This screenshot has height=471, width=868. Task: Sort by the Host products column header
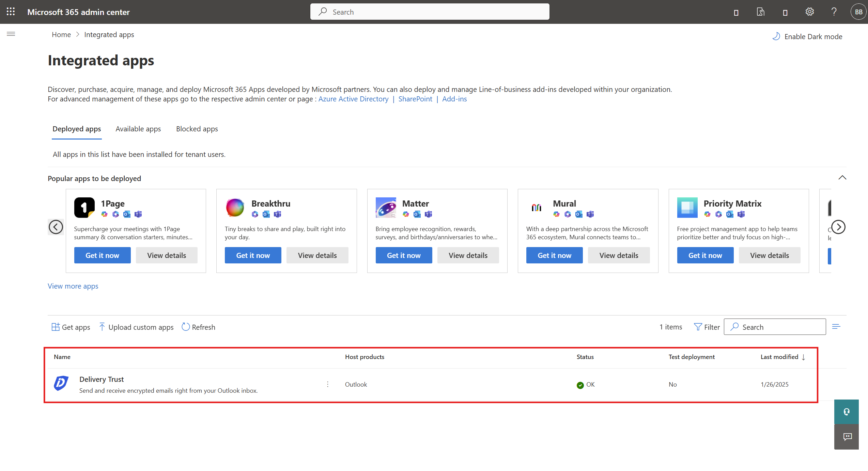coord(365,357)
